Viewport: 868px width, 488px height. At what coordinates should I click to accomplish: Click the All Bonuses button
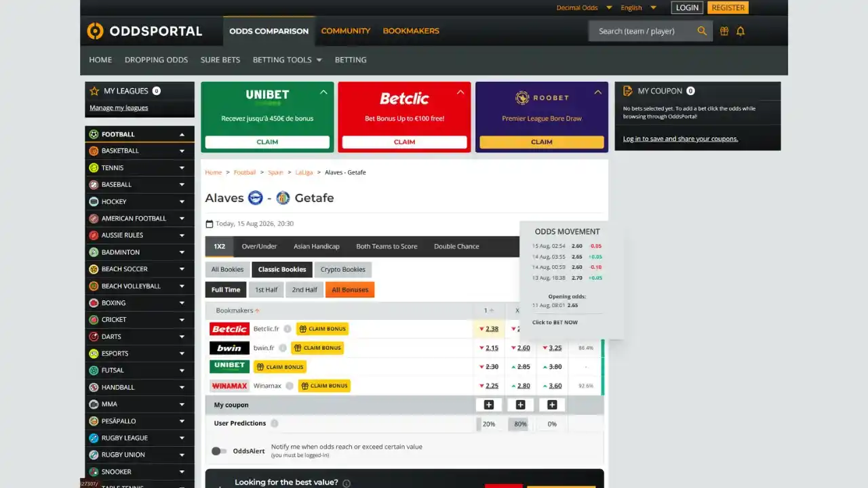(x=350, y=290)
